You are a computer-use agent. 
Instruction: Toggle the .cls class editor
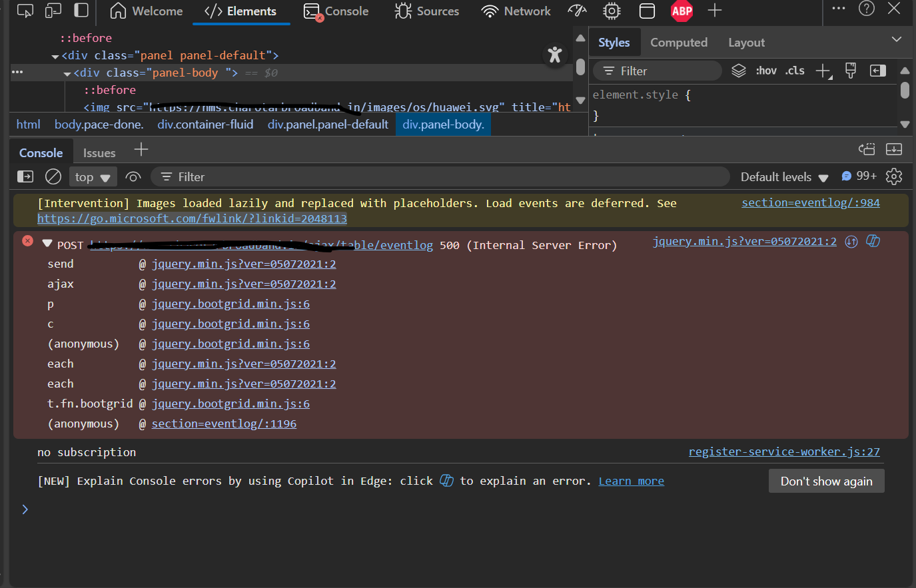[x=794, y=70]
